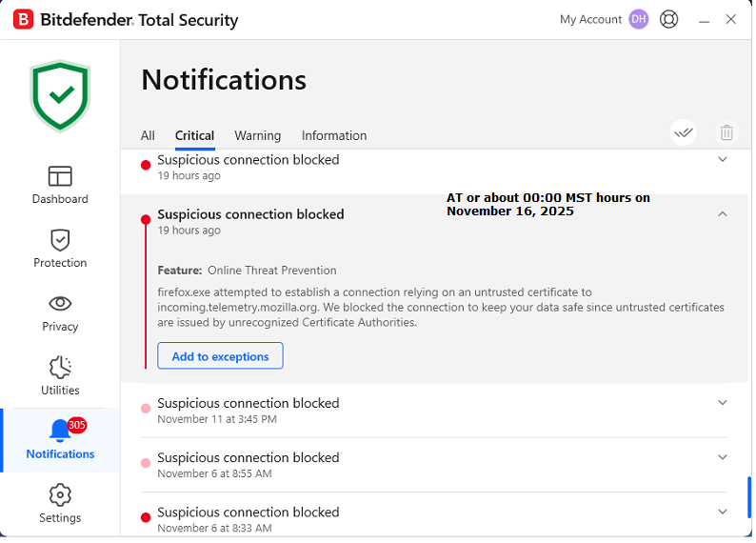Mark all notifications as read
Image resolution: width=756 pixels, height=543 pixels.
click(x=683, y=133)
